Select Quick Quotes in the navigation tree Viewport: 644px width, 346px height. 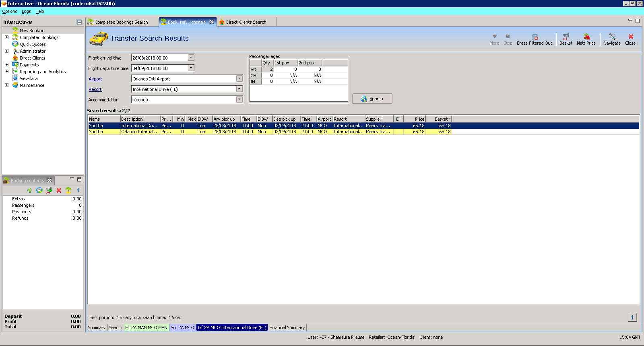click(x=33, y=44)
